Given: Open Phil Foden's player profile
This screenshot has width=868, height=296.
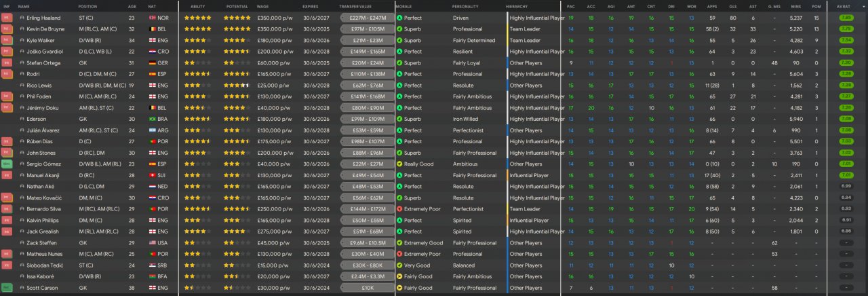Looking at the screenshot, I should point(39,96).
